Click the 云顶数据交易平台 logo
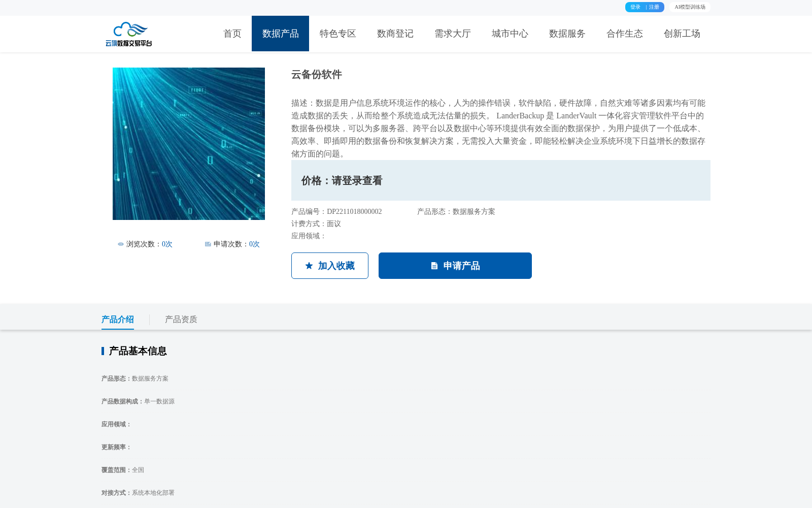 pyautogui.click(x=129, y=34)
